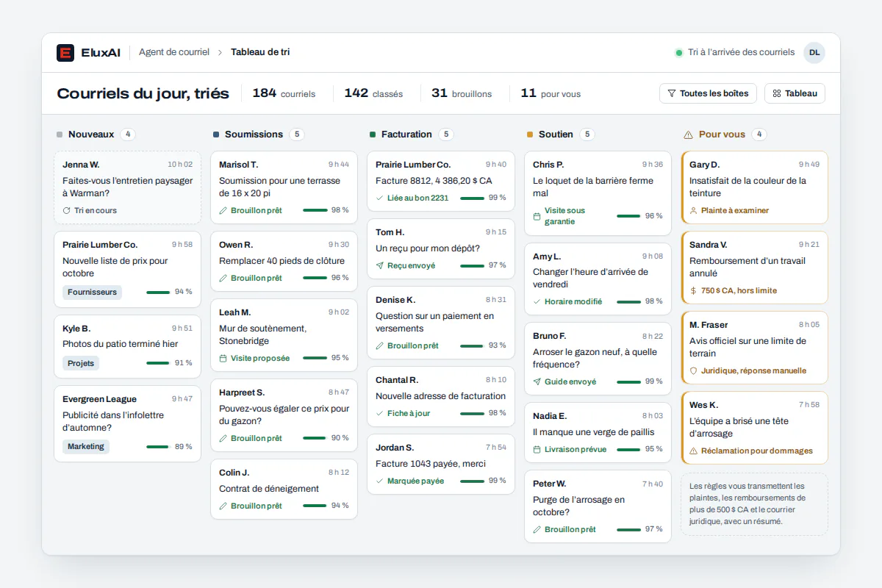Click the Pour vous warning triangle icon
882x588 pixels.
[x=688, y=135]
